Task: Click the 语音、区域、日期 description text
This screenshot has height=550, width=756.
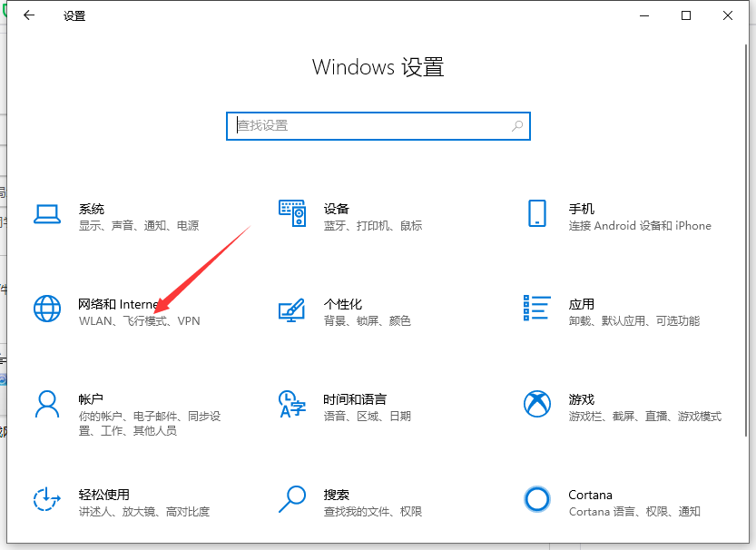Action: click(x=368, y=417)
